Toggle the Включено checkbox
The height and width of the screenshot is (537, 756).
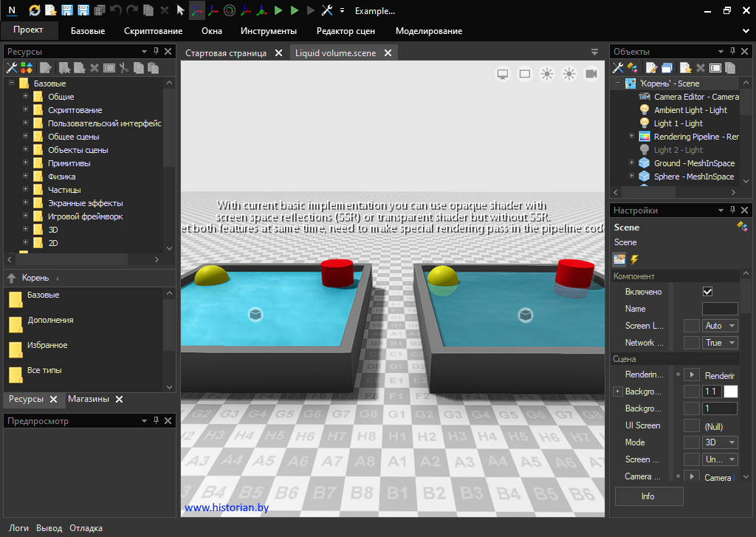707,292
